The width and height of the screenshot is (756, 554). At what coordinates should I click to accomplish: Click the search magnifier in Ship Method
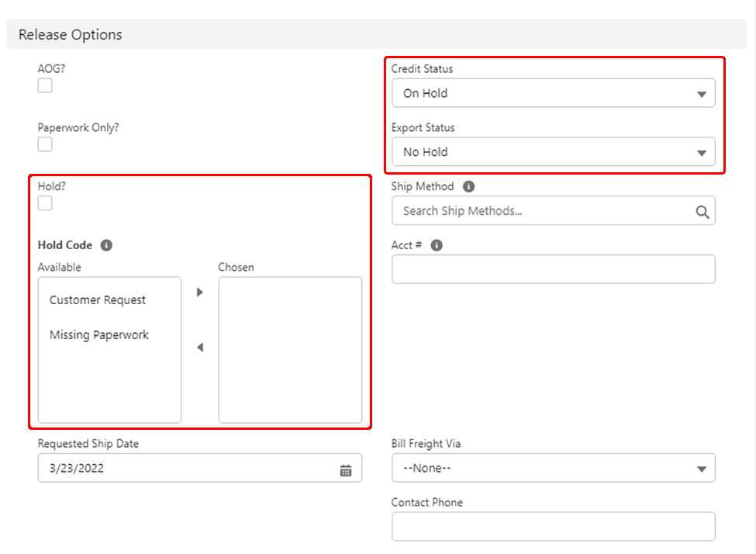[702, 212]
